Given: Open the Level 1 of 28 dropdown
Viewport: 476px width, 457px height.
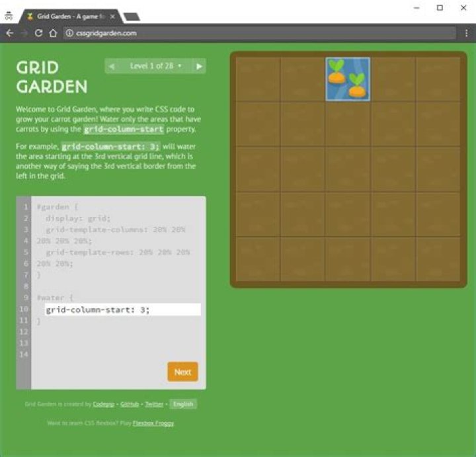Looking at the screenshot, I should (155, 66).
